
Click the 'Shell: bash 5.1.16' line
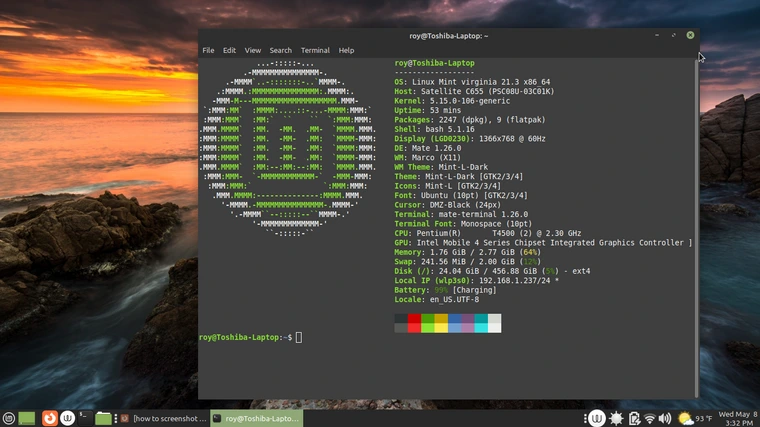[x=434, y=129]
